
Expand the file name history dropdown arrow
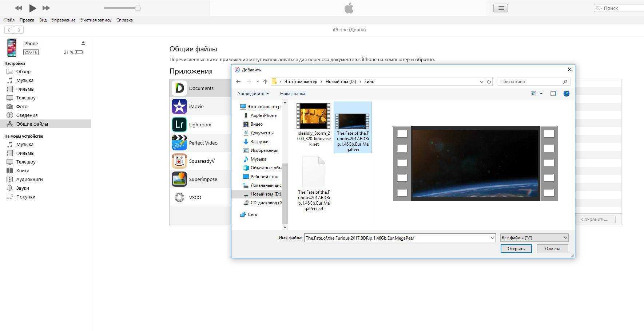[492, 238]
